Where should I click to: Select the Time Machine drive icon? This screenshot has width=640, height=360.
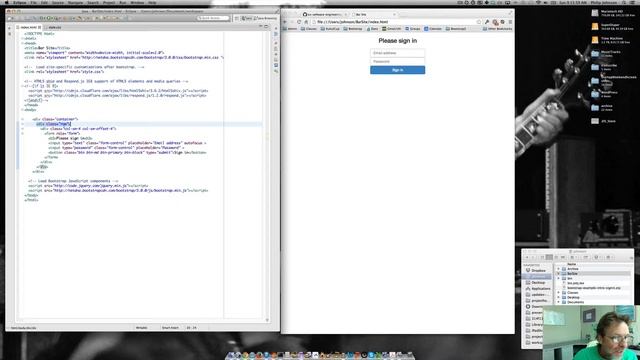point(595,40)
